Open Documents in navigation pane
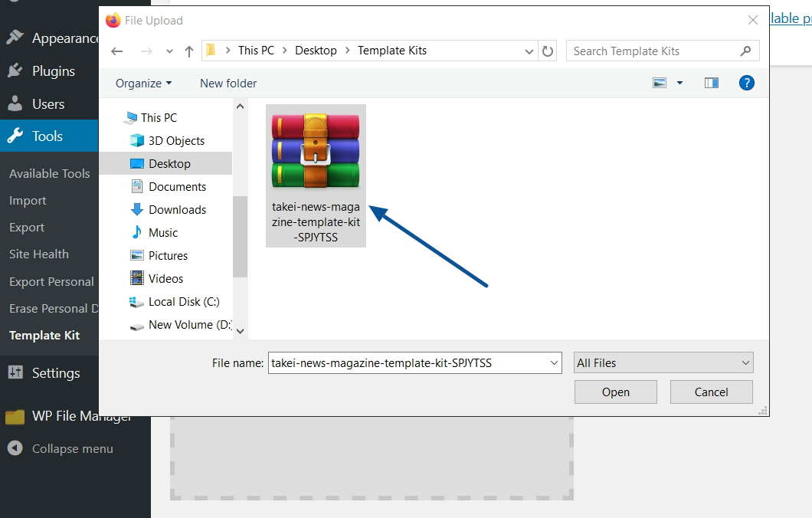Screen dimensions: 812x518 pos(177,186)
